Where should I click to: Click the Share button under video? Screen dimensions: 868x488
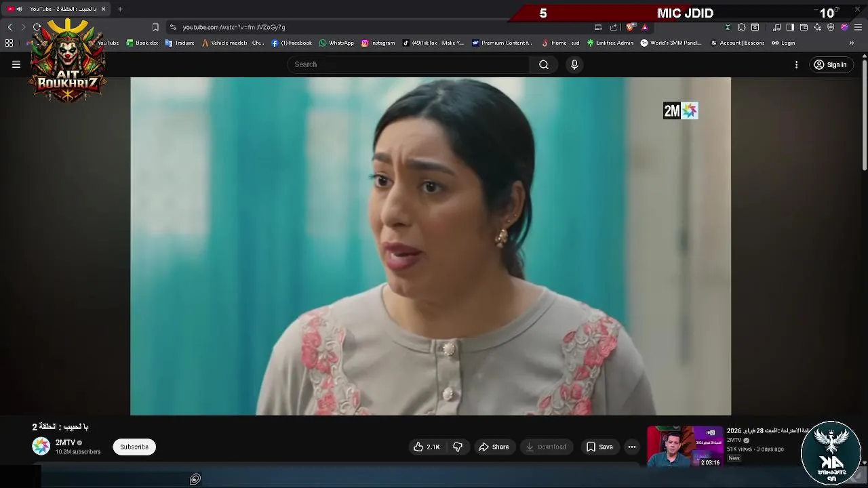click(494, 447)
